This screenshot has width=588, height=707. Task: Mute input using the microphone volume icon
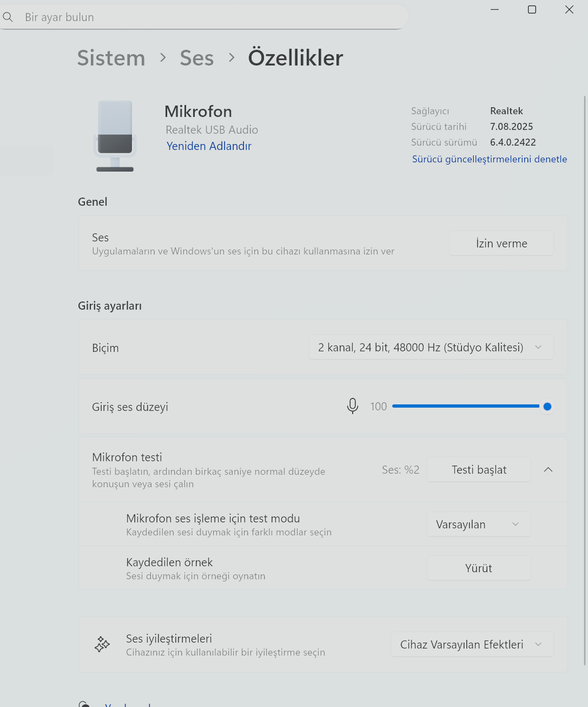pos(352,406)
